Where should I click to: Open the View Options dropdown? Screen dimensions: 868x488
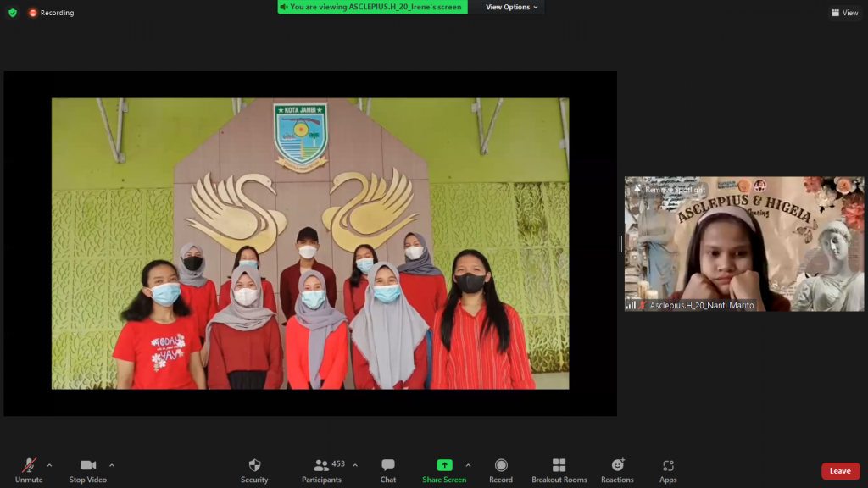(x=511, y=7)
